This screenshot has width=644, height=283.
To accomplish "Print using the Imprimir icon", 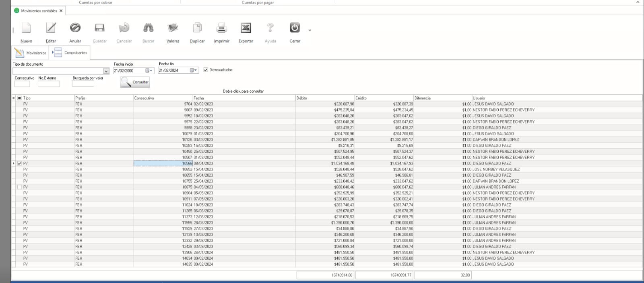I will [x=221, y=28].
